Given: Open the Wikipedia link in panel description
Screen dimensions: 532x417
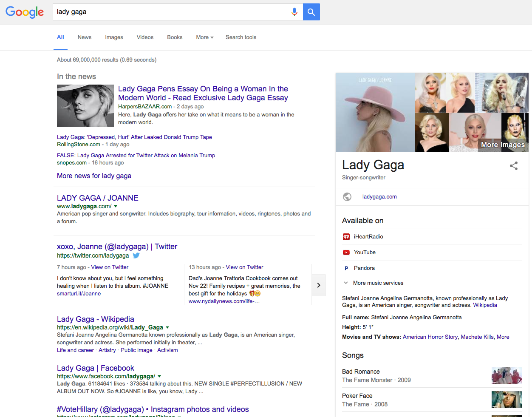Looking at the screenshot, I should coord(485,305).
